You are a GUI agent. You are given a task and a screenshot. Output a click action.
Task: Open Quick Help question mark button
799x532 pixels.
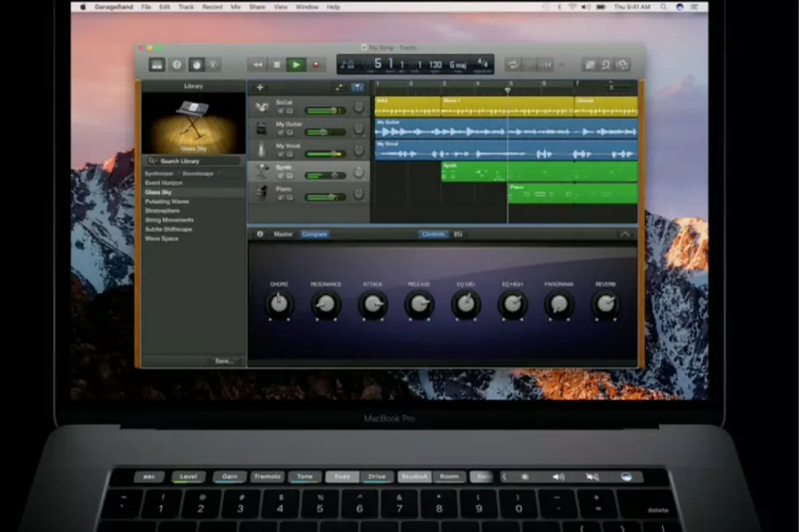[x=177, y=64]
